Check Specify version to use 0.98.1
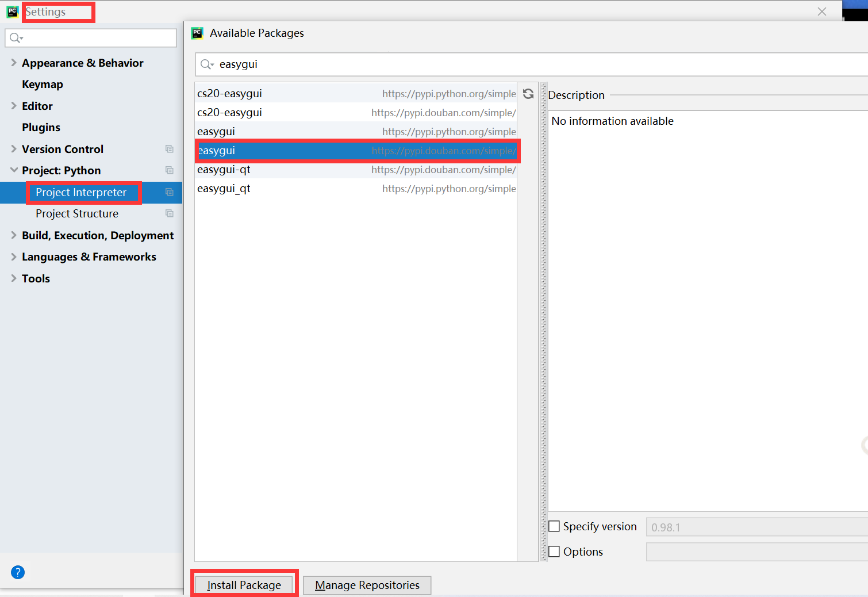This screenshot has height=597, width=868. (554, 526)
